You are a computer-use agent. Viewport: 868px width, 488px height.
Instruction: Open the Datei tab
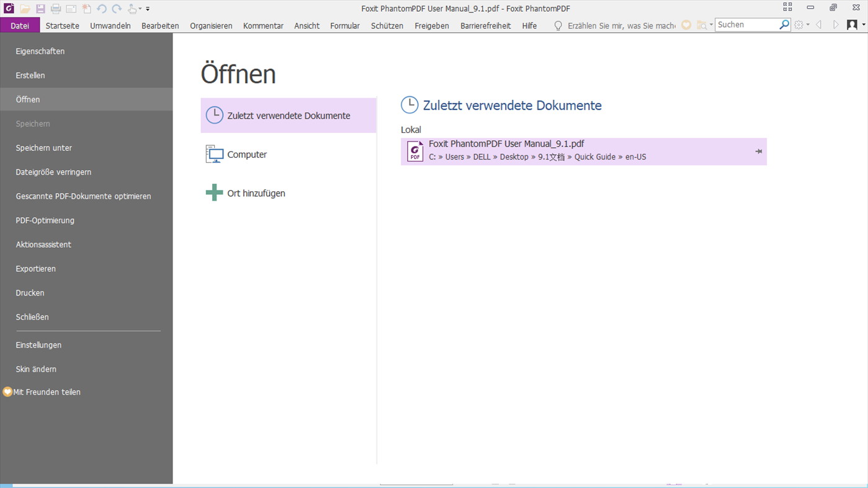20,25
